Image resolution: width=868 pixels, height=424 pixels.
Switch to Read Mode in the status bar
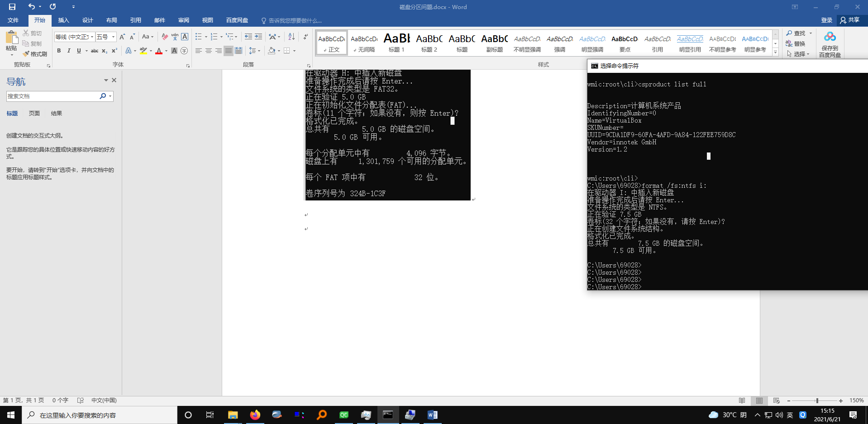742,400
